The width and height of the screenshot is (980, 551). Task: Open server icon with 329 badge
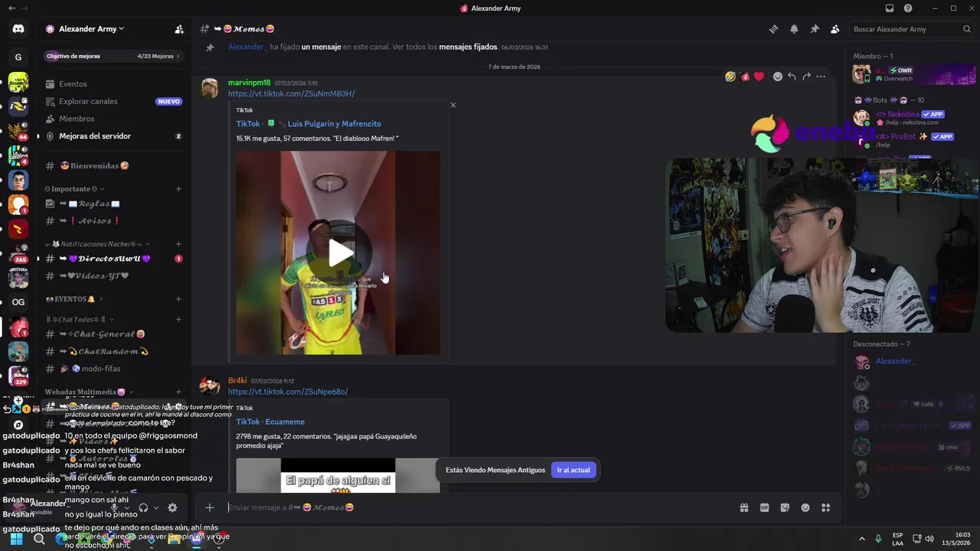point(18,375)
